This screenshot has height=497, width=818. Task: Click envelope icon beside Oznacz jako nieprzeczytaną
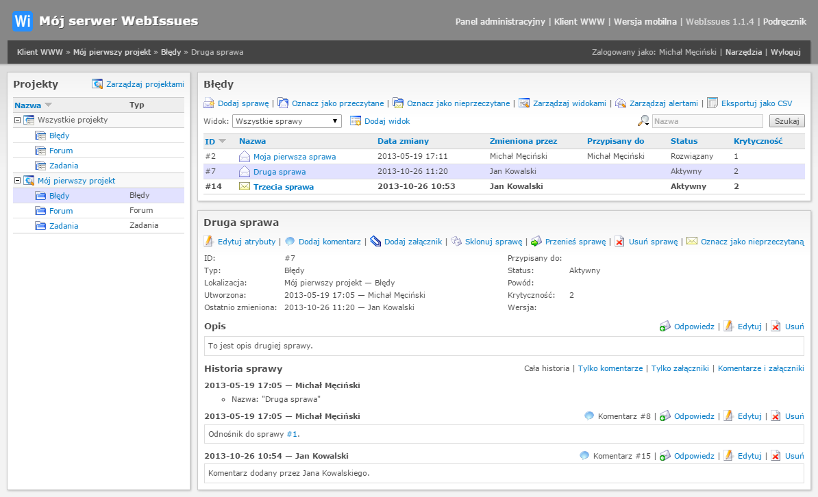692,241
